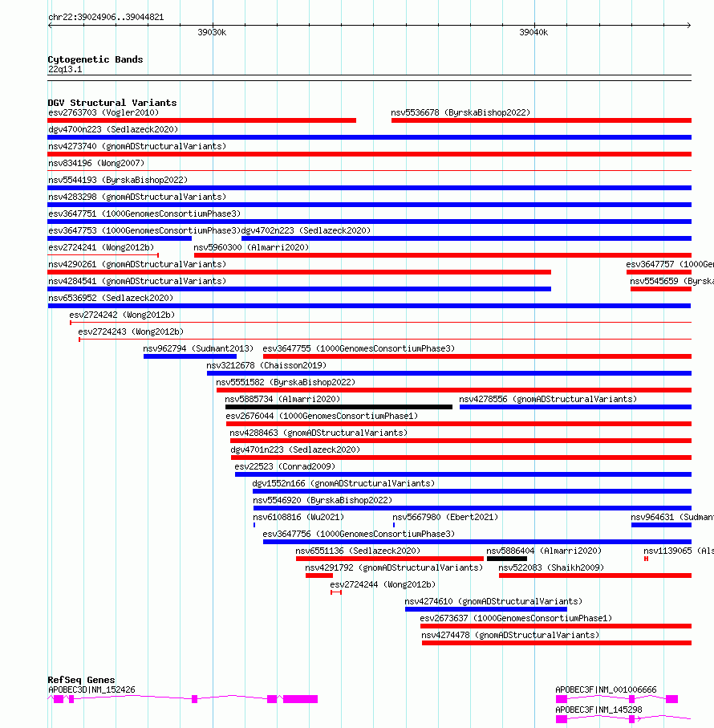714x728 pixels.
Task: Click dgv4701n223 (Sedlazeck2020) label
Action: tap(295, 449)
